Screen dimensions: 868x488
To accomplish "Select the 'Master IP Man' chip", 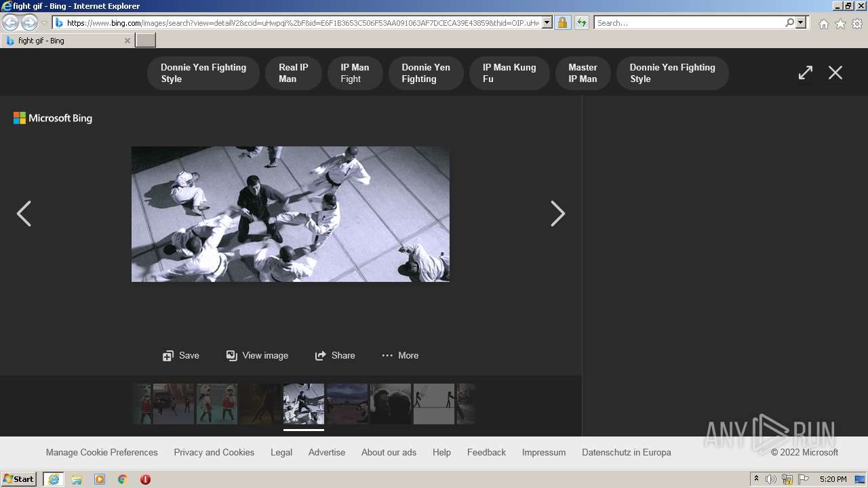I will click(x=583, y=73).
